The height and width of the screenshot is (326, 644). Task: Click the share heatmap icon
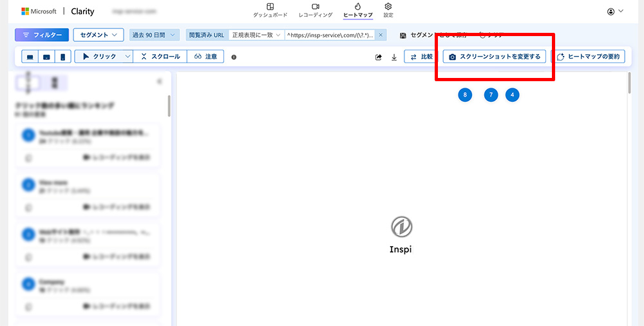(x=379, y=57)
